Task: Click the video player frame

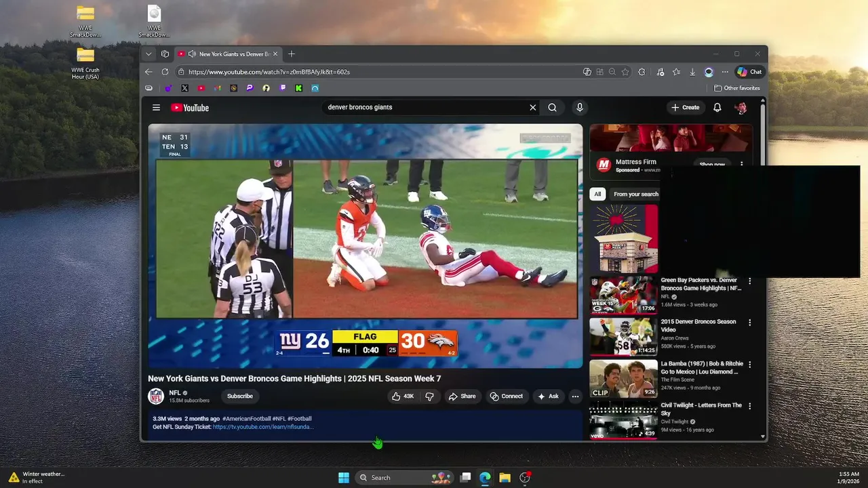Action: pos(366,246)
